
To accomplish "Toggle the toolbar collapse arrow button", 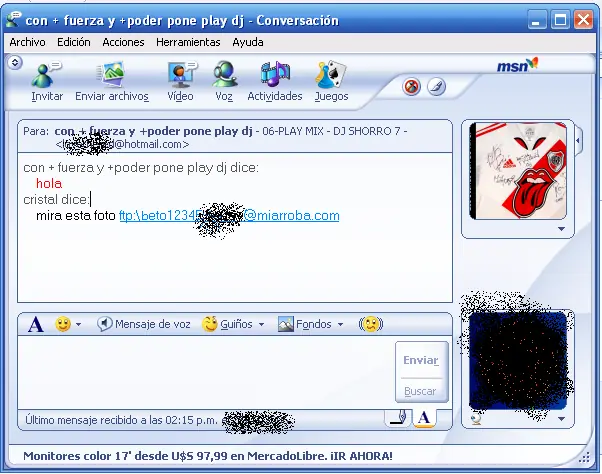I will click(15, 63).
